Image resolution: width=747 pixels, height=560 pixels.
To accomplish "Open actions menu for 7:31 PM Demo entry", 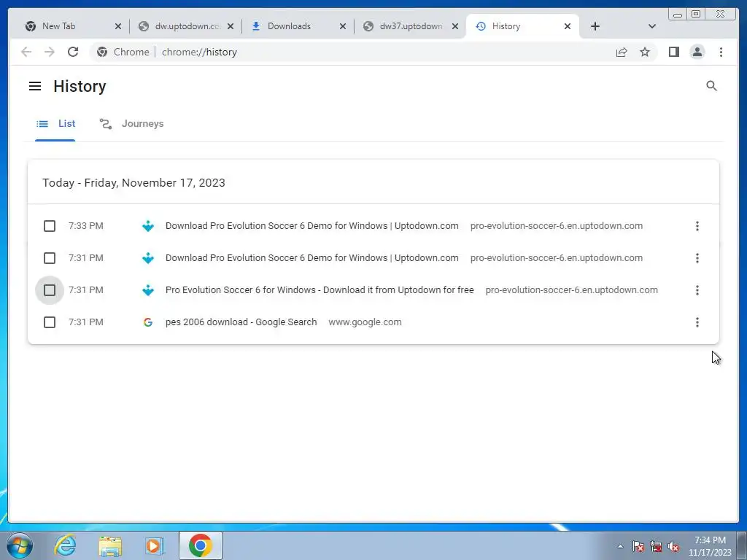I will tap(697, 258).
